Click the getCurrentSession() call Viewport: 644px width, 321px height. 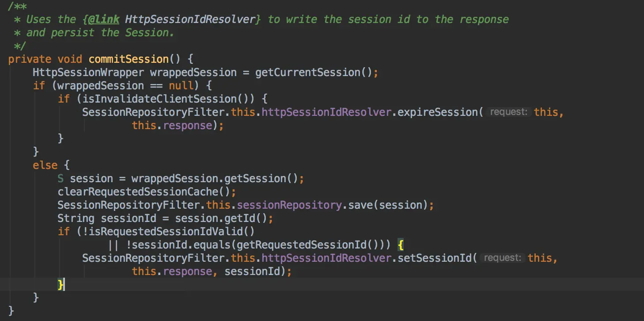[314, 73]
